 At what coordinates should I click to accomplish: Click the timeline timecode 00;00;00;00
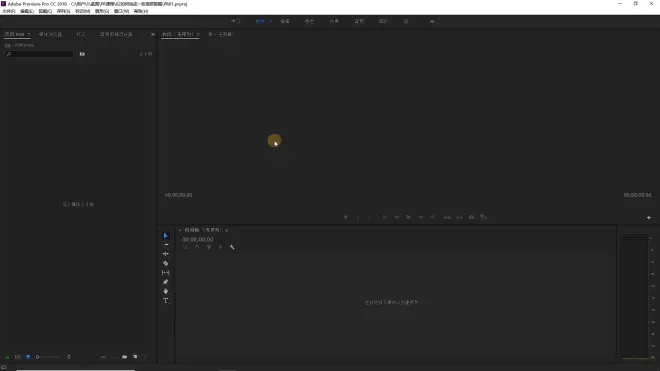pos(197,240)
